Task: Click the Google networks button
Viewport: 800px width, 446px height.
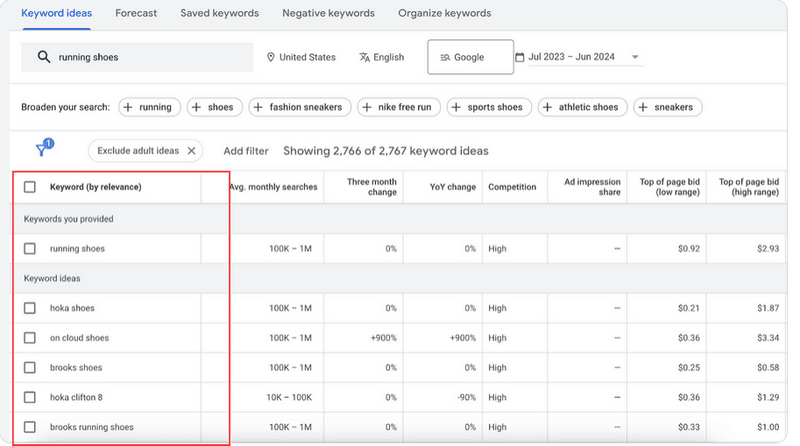Action: coord(470,57)
